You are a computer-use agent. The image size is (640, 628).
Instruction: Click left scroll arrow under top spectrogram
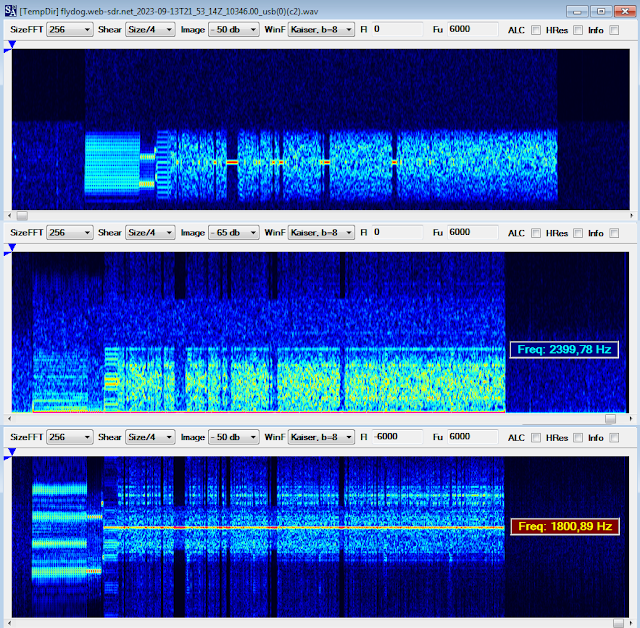click(10, 215)
